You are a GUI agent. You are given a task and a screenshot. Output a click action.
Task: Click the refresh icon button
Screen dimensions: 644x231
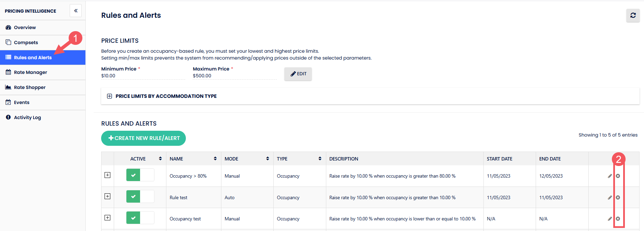[633, 15]
